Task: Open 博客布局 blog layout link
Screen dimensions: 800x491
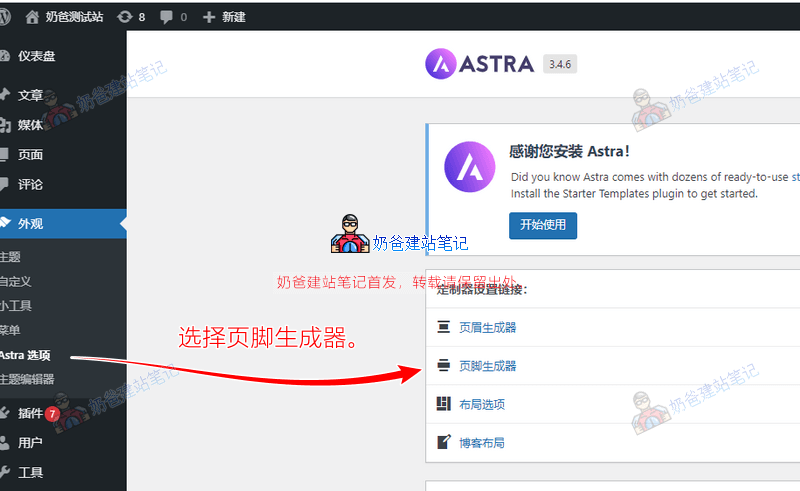Action: click(482, 443)
